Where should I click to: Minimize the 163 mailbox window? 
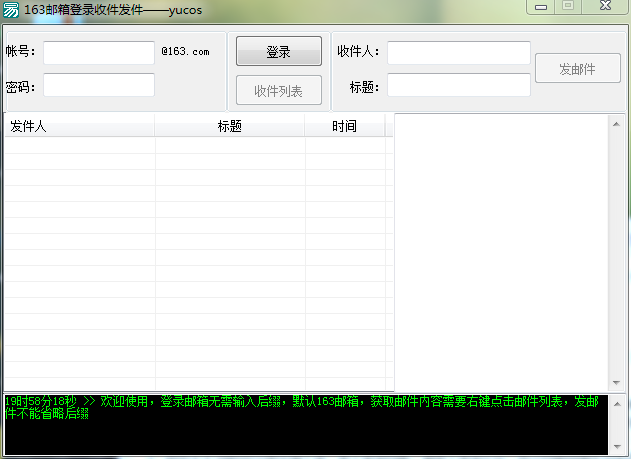click(x=540, y=6)
